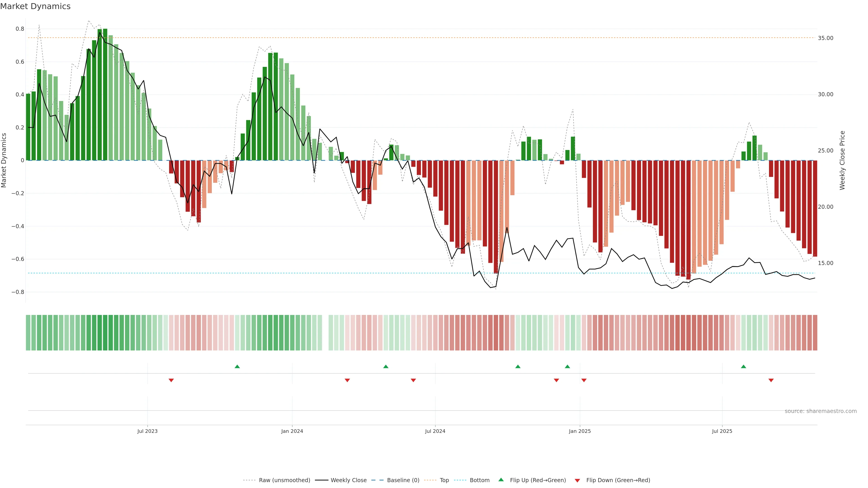Click the last red flip-down marker near Sep 2025
Viewport: 868px width, 488px height.
771,380
